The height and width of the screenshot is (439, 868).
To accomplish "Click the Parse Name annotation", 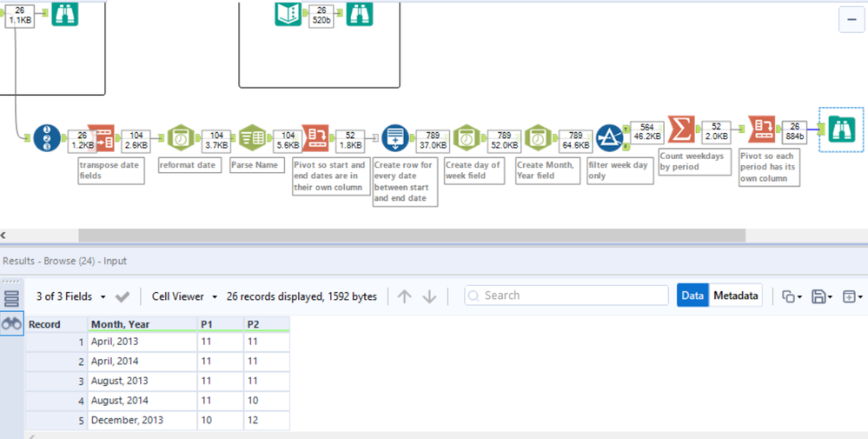I will [257, 165].
